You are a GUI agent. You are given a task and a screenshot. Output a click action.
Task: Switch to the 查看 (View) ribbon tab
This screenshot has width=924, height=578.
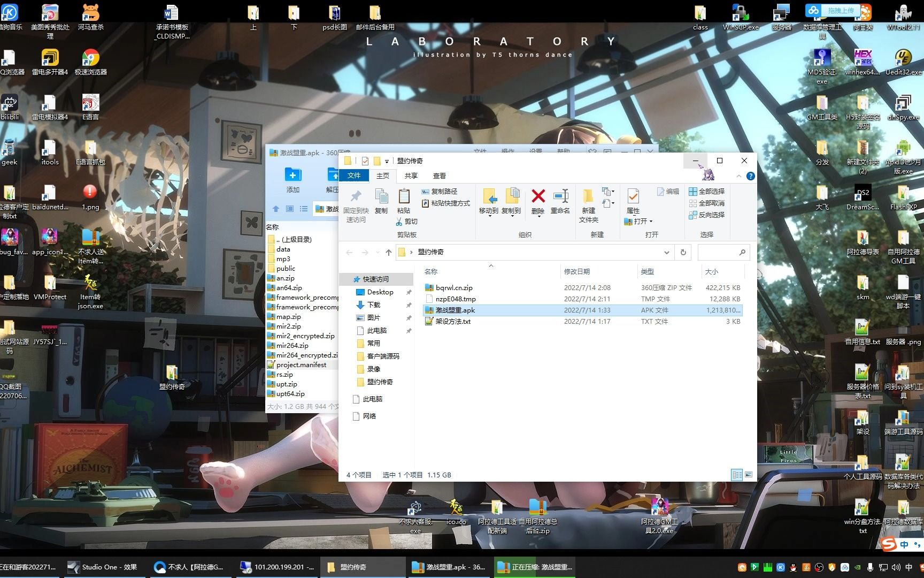[440, 176]
